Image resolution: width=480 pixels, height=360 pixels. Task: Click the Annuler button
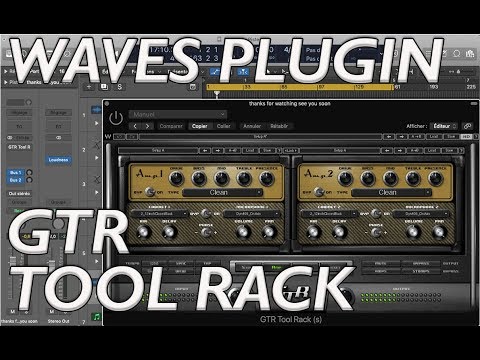(252, 126)
